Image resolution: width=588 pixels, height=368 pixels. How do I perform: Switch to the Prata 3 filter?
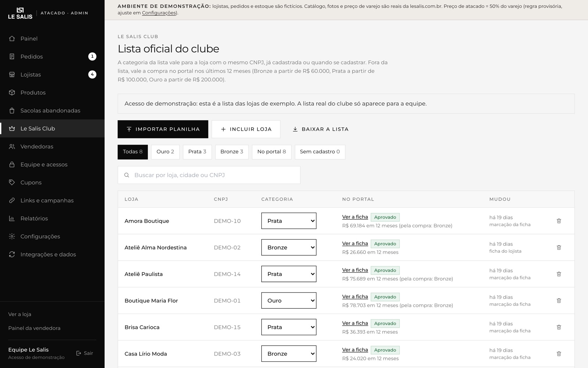197,152
